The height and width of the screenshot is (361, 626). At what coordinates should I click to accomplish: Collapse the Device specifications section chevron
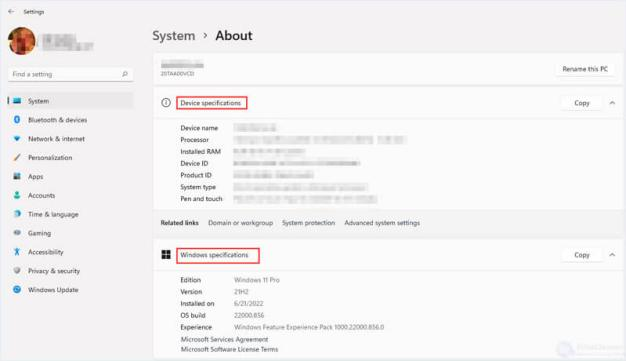click(x=612, y=103)
